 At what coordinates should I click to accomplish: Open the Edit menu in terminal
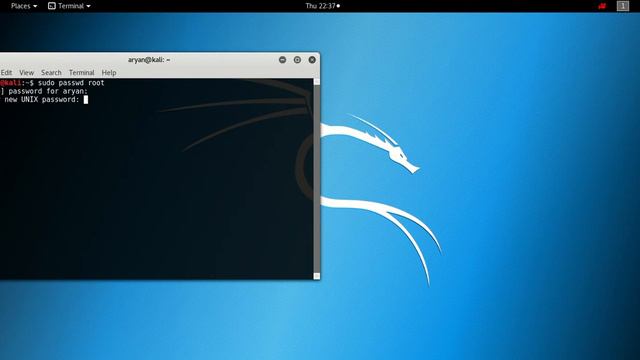pos(6,73)
